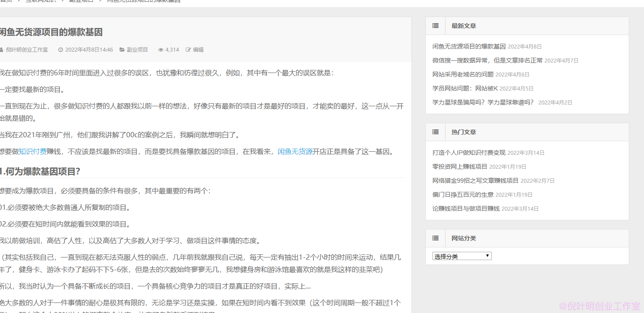Click the pencil edit icon next to 编辑
Viewport: 644px width, 313px height.
[x=188, y=50]
